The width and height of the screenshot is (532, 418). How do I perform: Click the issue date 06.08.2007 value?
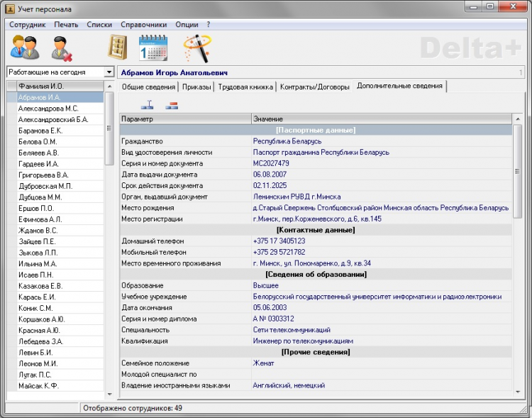270,175
